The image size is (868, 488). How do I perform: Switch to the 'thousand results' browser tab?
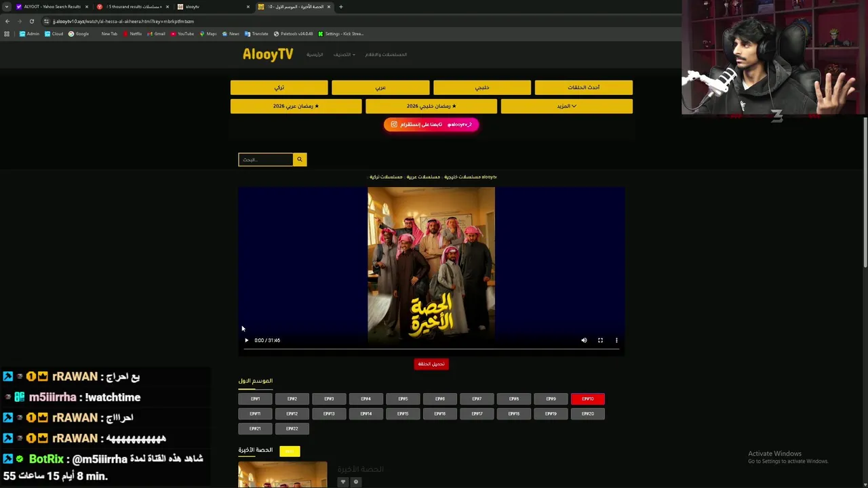coord(134,7)
